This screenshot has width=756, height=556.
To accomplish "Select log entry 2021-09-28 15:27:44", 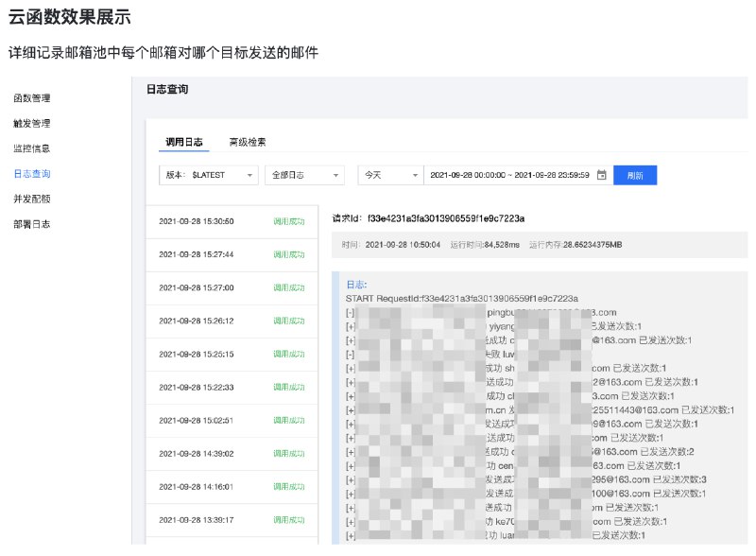I will tap(232, 255).
